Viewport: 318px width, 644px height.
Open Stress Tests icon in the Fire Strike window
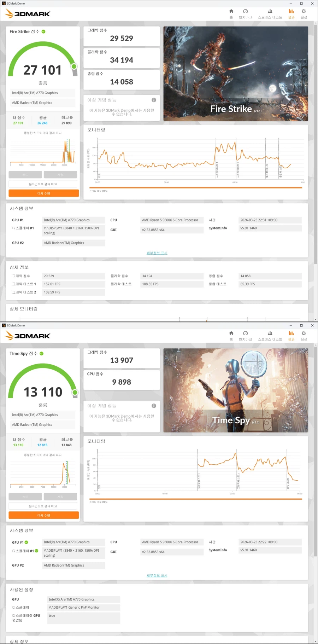[270, 11]
